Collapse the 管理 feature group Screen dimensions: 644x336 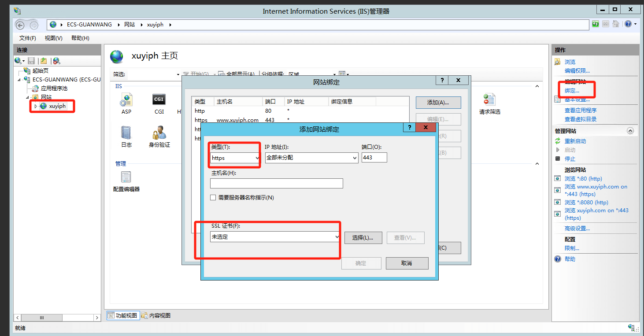coord(537,164)
